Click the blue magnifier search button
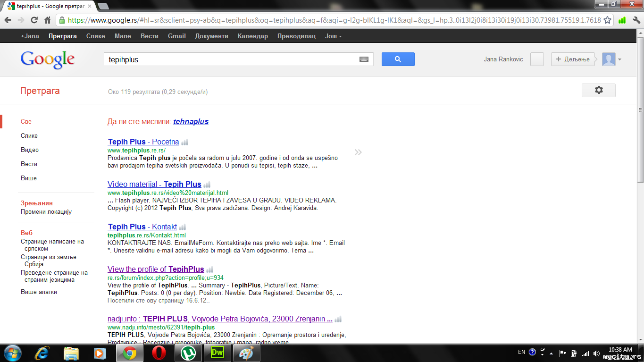The image size is (644, 362). coord(398,59)
